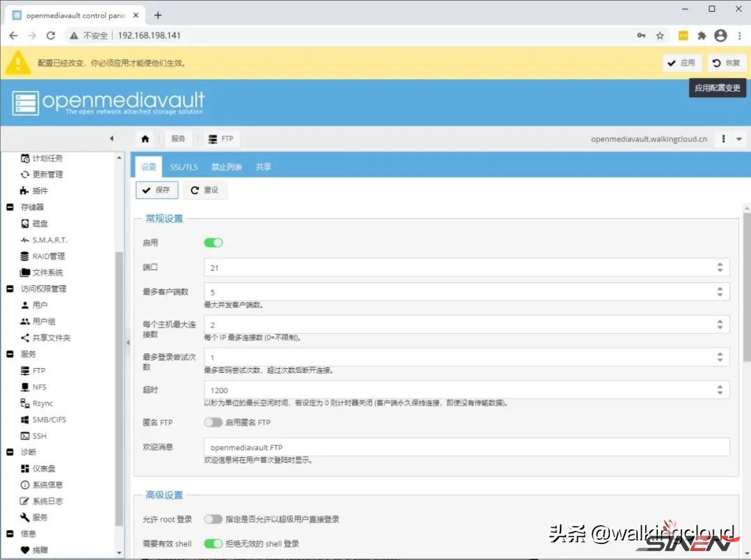Adjust 端口 port spinner arrows

(720, 267)
